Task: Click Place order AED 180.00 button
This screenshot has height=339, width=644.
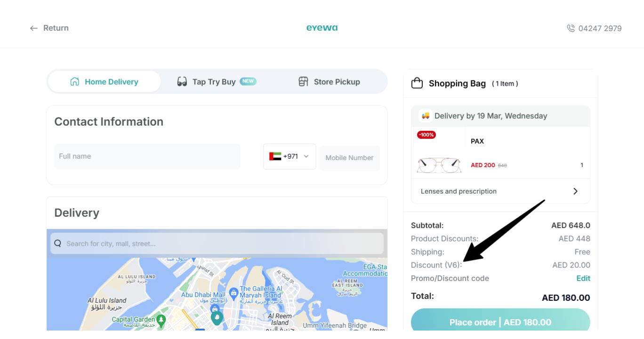Action: click(500, 322)
